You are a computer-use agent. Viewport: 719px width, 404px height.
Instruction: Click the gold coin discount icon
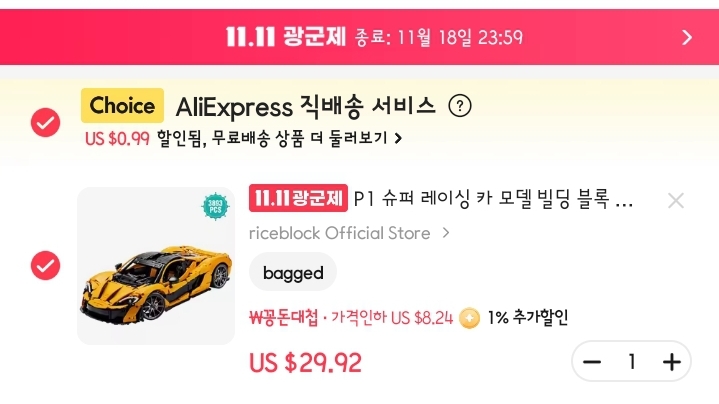(x=469, y=318)
